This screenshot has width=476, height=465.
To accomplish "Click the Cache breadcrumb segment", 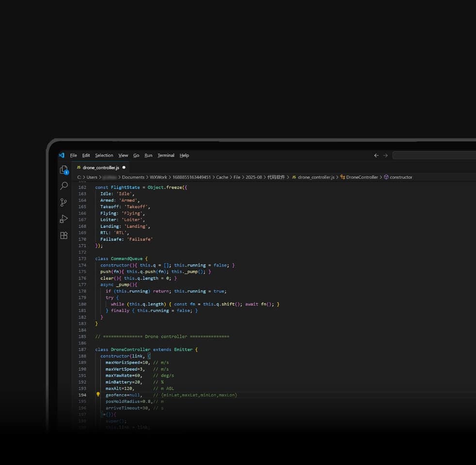I will pos(222,177).
